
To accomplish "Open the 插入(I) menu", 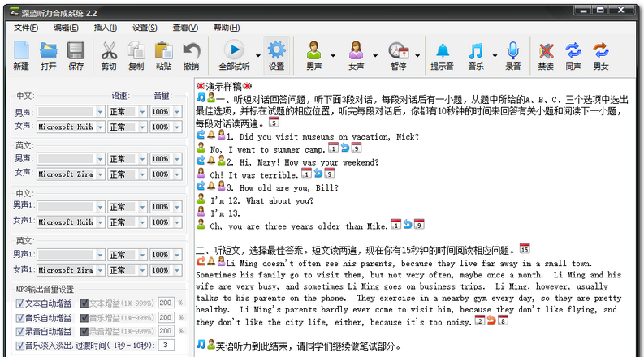I will [x=105, y=28].
